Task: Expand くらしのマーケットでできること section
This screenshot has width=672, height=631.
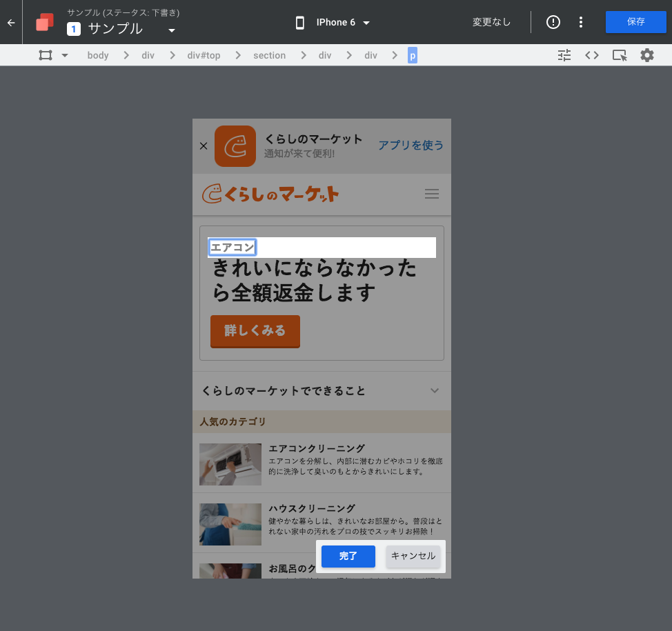Action: [435, 390]
